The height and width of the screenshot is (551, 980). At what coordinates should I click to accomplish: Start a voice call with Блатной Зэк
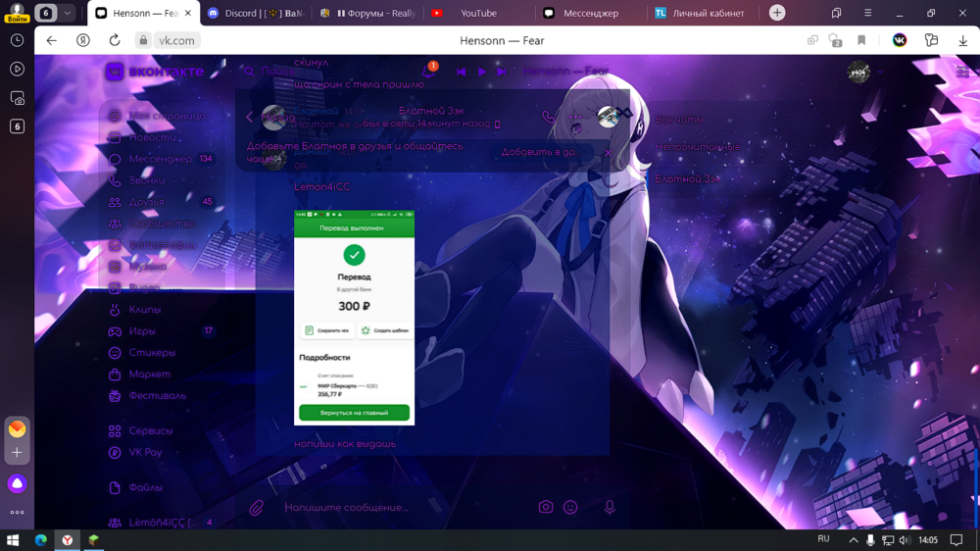coord(548,117)
